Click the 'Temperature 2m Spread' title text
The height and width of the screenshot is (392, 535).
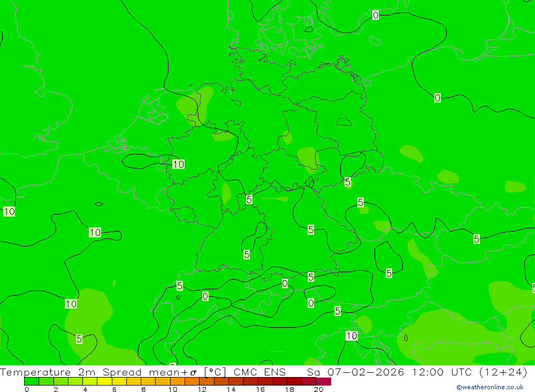pos(71,372)
